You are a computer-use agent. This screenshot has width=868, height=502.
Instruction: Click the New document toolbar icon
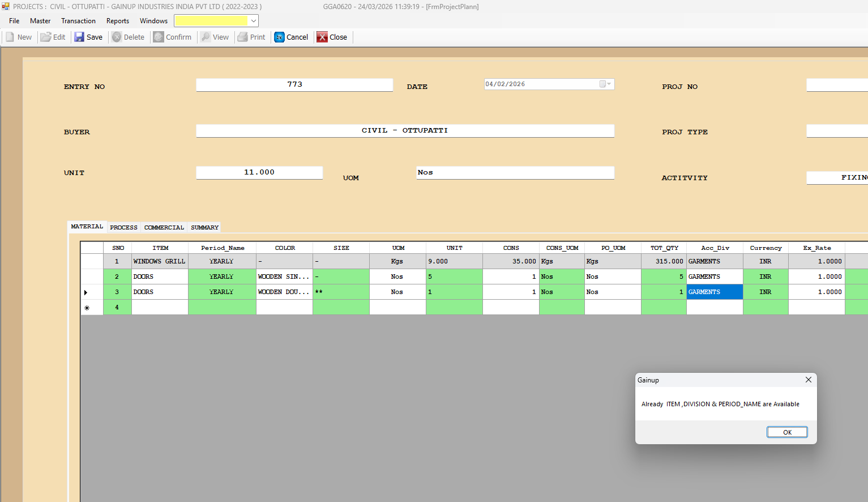click(x=10, y=37)
